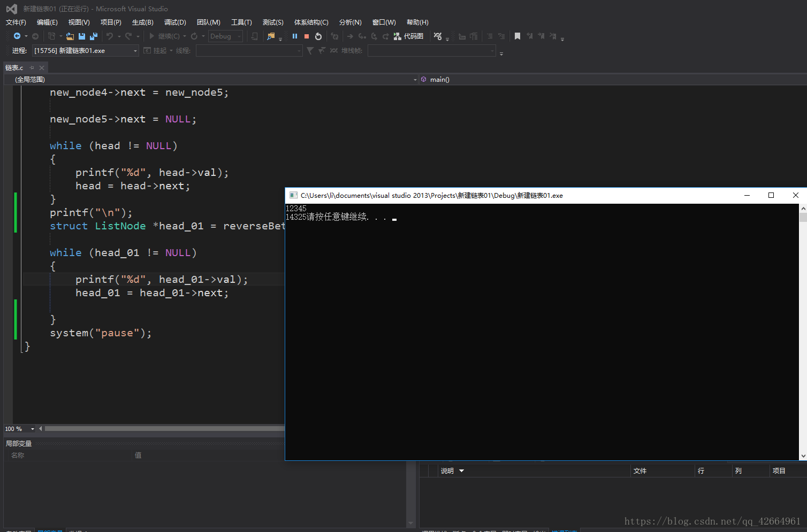Click the Undo icon
807x532 pixels.
pyautogui.click(x=110, y=36)
